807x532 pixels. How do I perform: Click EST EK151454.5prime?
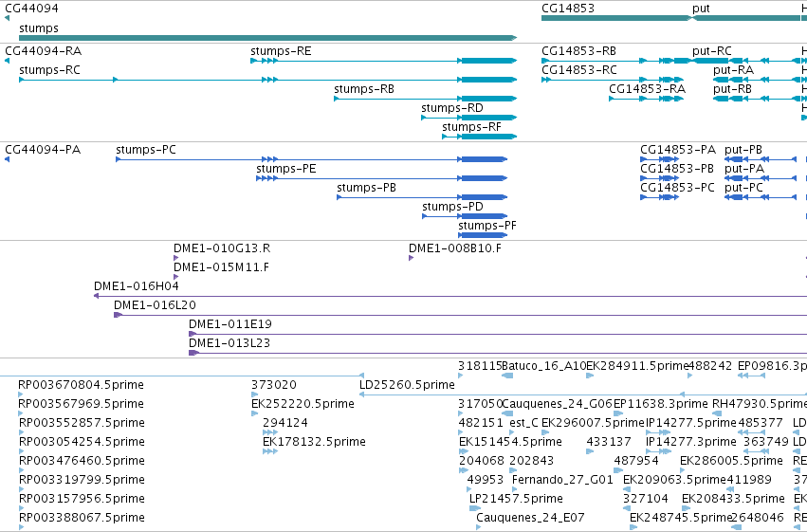point(510,443)
